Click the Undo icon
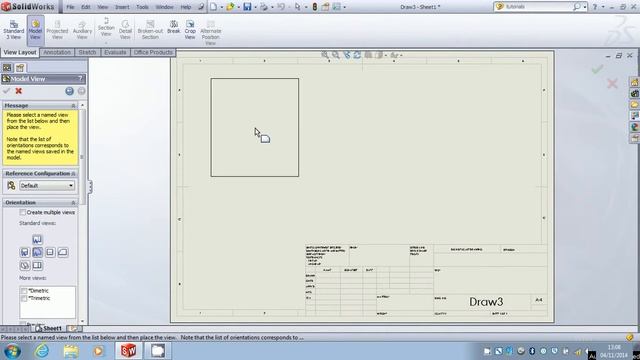The width and height of the screenshot is (640, 360). (281, 7)
